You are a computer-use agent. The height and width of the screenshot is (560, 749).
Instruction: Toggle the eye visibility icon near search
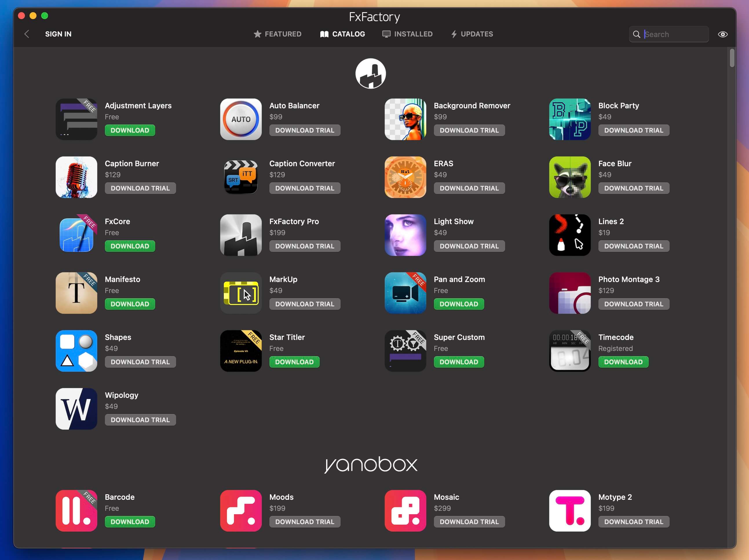pyautogui.click(x=723, y=34)
